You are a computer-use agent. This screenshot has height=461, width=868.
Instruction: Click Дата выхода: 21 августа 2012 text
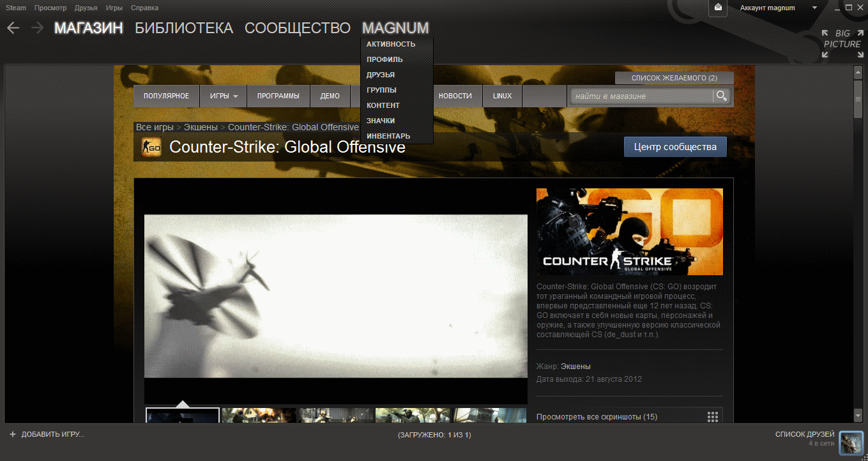tap(589, 379)
